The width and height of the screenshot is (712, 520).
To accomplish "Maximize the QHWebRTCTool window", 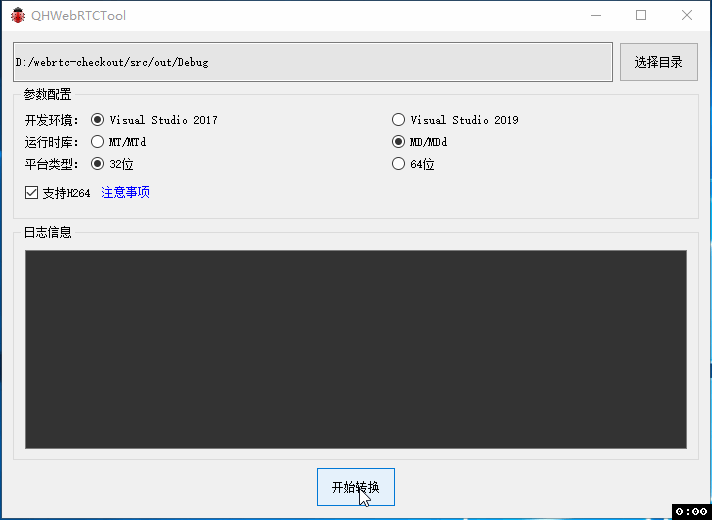I will pyautogui.click(x=641, y=15).
